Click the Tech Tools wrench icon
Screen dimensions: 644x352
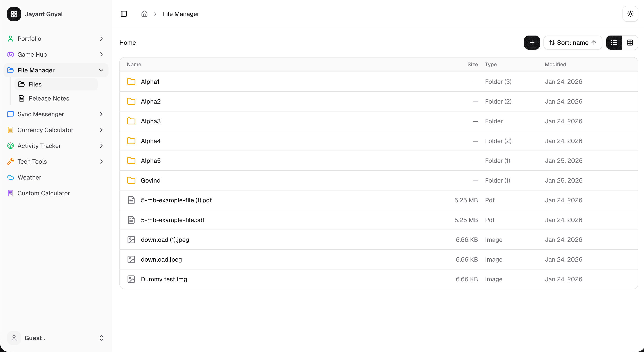(11, 162)
